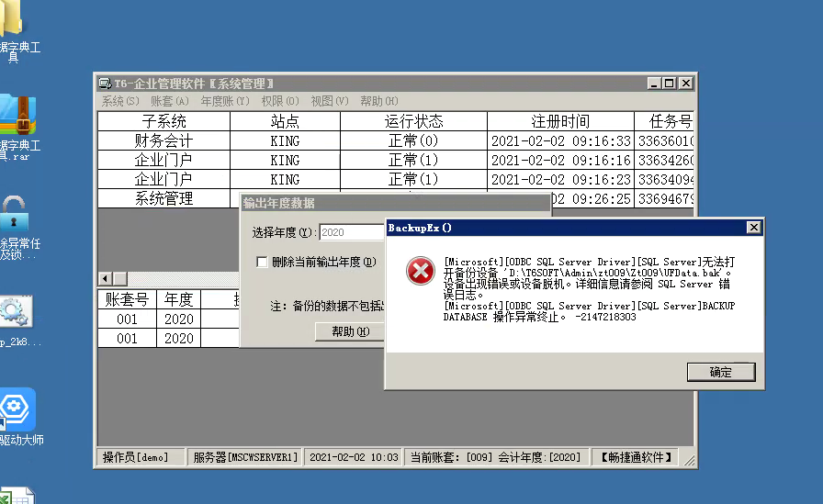Open the 权限(O) menu

280,101
